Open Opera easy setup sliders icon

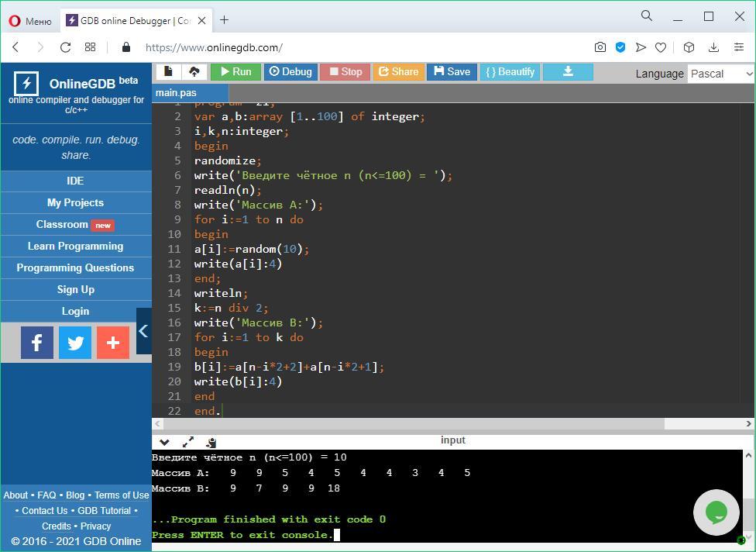click(x=739, y=47)
